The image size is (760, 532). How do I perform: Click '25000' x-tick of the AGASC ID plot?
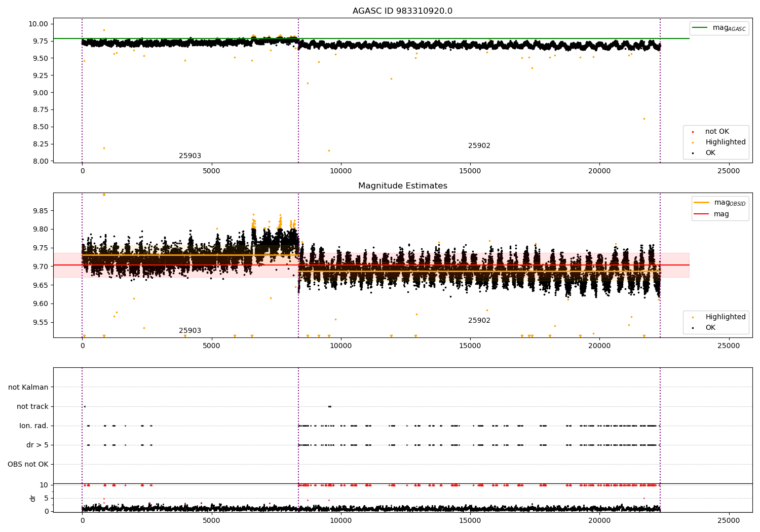coord(729,171)
